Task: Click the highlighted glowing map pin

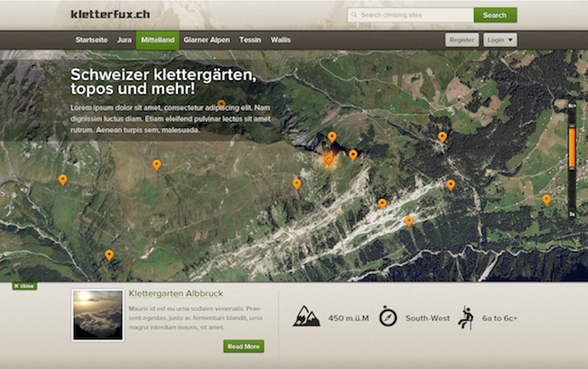Action: (329, 160)
